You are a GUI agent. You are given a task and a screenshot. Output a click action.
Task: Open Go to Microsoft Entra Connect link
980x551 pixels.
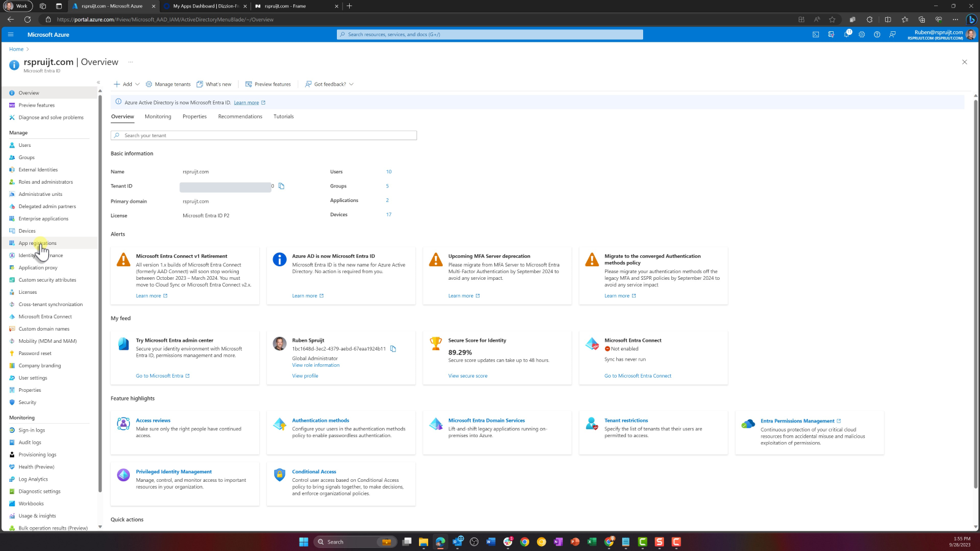[638, 376]
